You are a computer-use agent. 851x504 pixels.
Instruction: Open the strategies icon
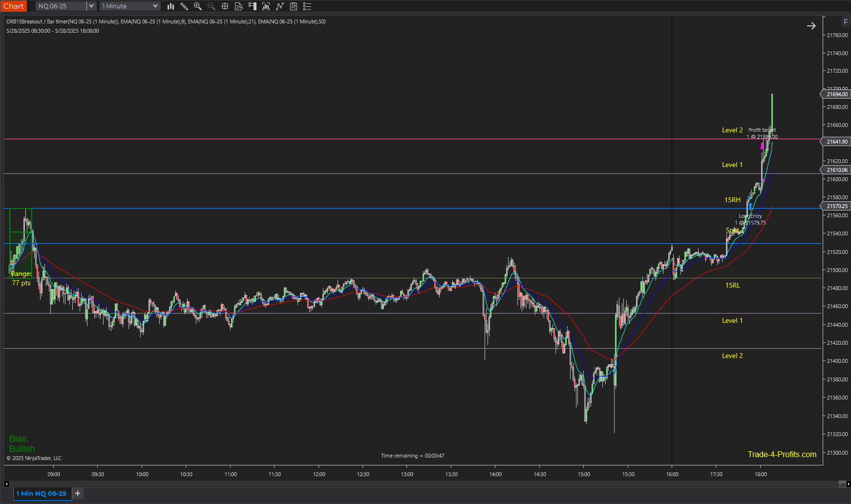(294, 6)
